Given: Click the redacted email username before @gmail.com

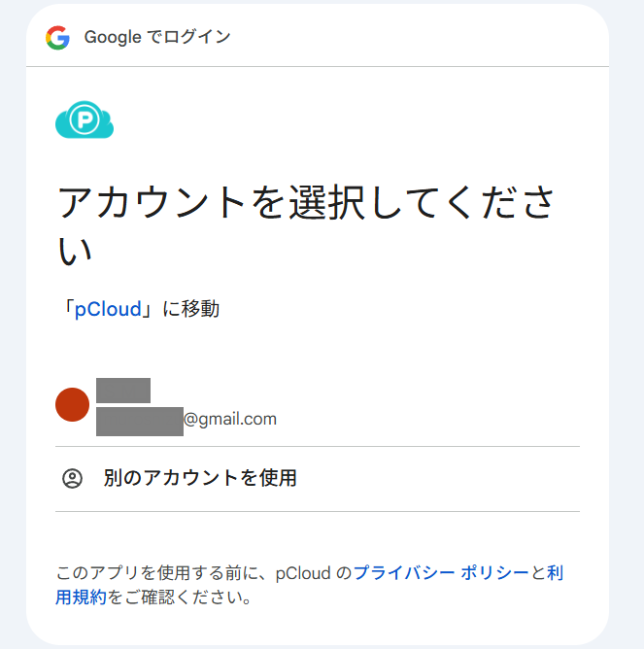Looking at the screenshot, I should (139, 420).
